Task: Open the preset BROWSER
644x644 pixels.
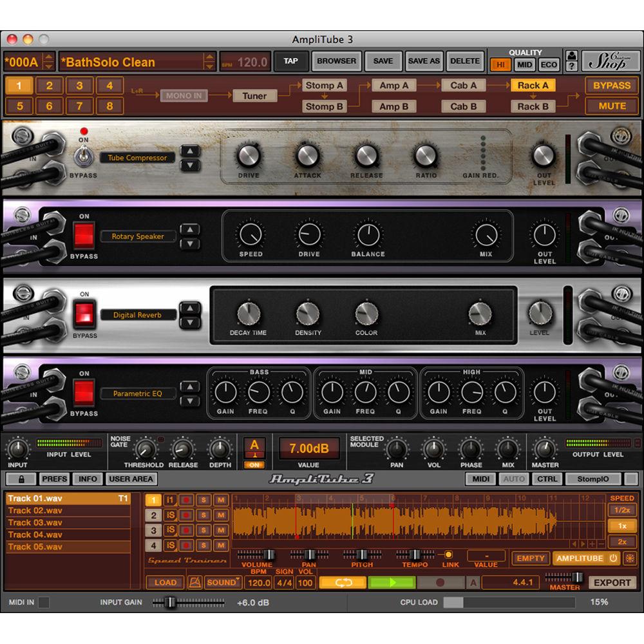Action: coord(336,61)
